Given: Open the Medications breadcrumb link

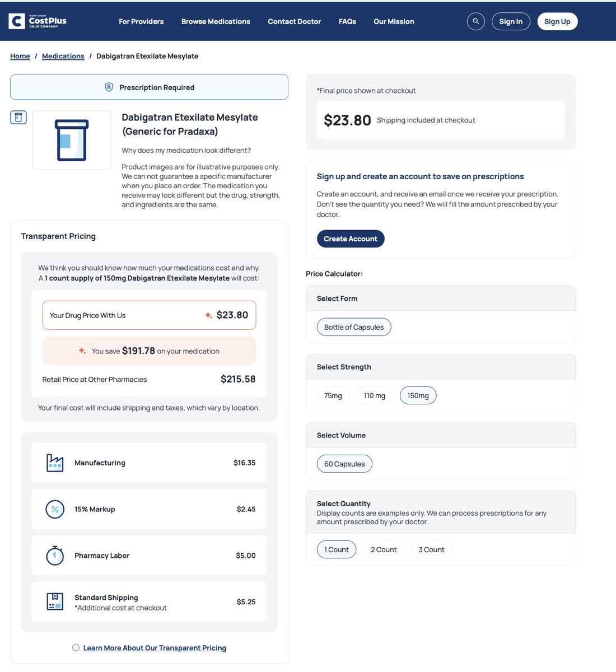Looking at the screenshot, I should coord(63,56).
